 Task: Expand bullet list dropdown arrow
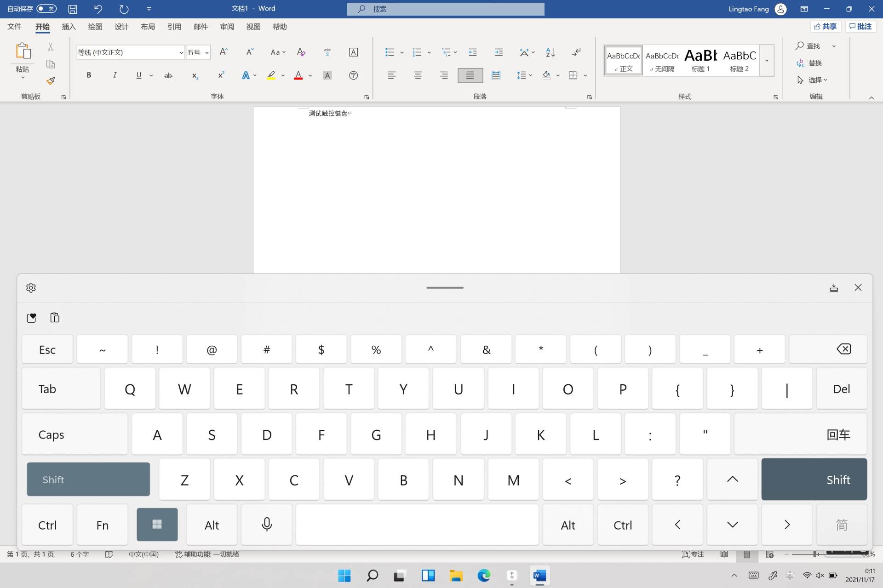[x=402, y=52]
